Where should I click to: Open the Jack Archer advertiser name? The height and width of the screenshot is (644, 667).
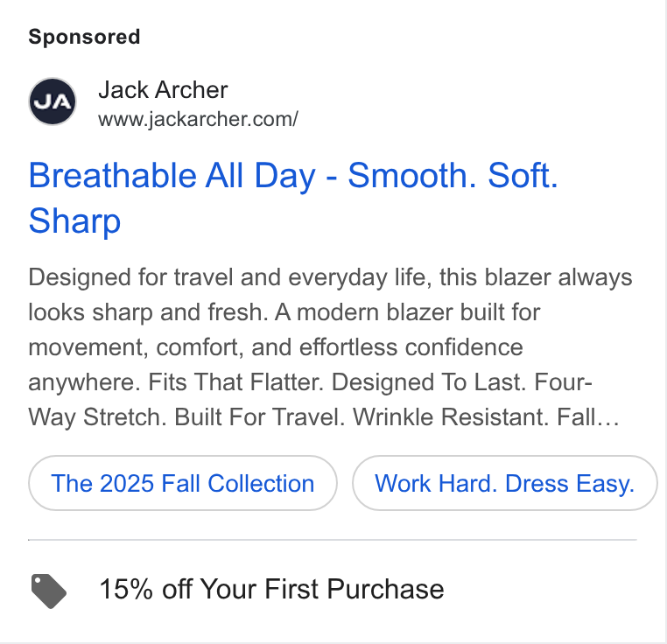pos(163,90)
